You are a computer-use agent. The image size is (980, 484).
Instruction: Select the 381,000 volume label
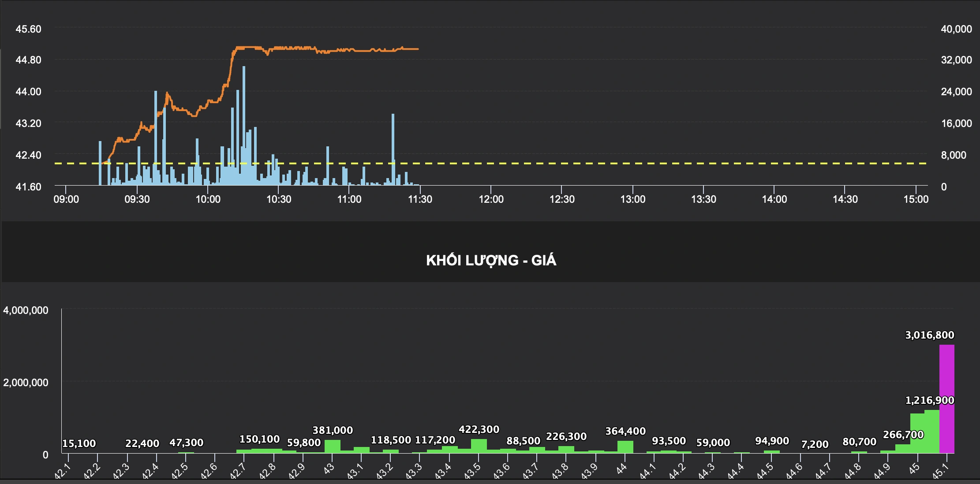pyautogui.click(x=333, y=430)
